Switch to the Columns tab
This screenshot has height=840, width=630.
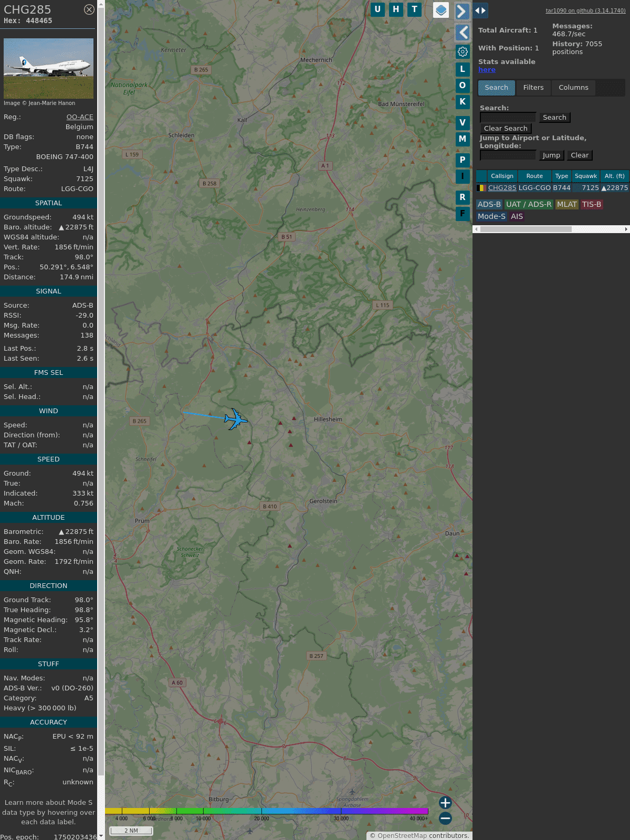(573, 88)
